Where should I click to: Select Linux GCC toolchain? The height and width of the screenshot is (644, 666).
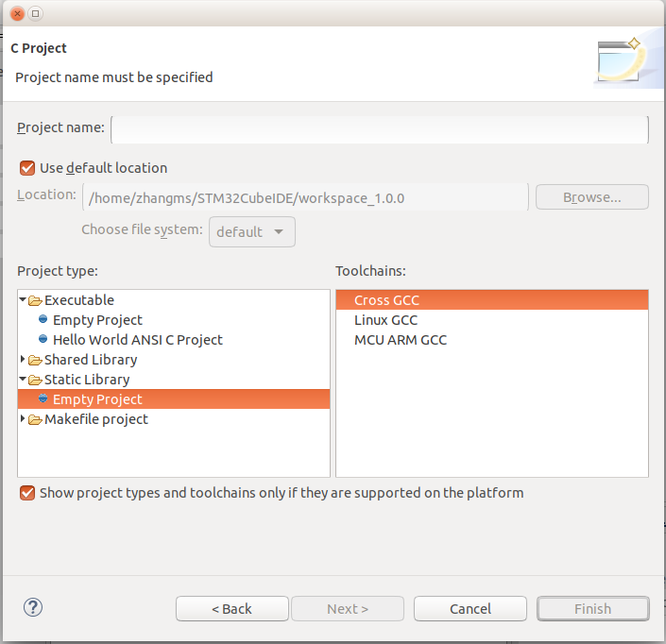tap(385, 320)
